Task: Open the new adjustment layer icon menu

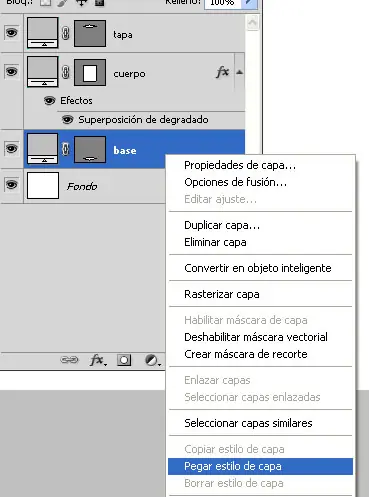Action: coord(153,360)
